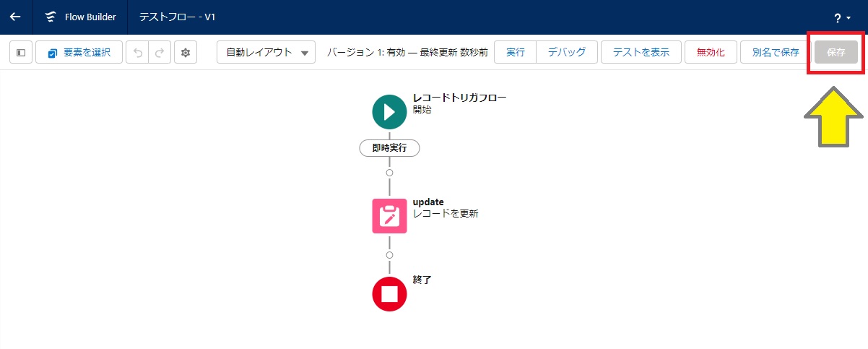Click the 即時実行 path label
Screen dimensions: 868x349
[x=389, y=147]
